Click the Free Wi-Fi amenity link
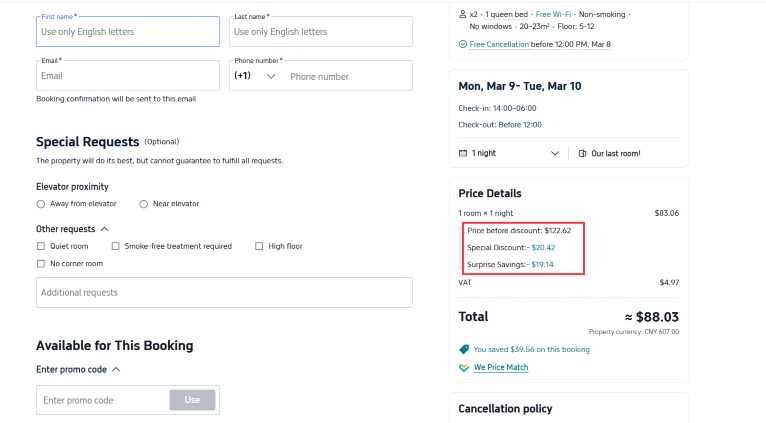 coord(553,14)
